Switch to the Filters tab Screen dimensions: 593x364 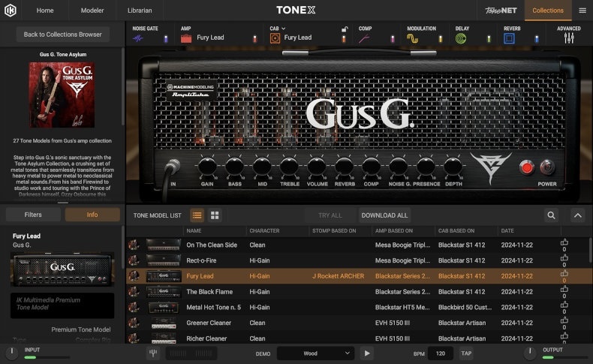[33, 215]
